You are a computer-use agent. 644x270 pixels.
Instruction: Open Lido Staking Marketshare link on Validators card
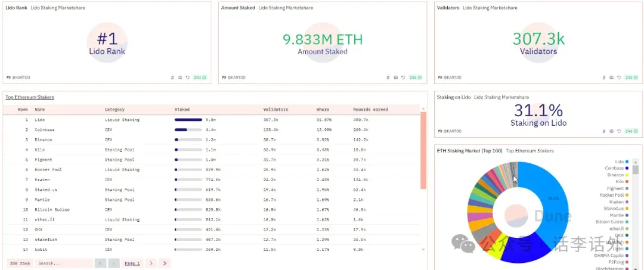[490, 8]
